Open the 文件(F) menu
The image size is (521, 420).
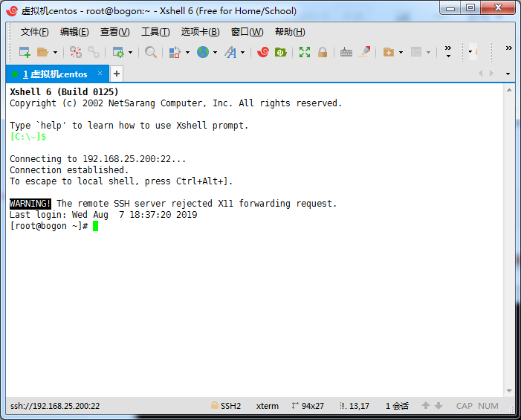(34, 32)
